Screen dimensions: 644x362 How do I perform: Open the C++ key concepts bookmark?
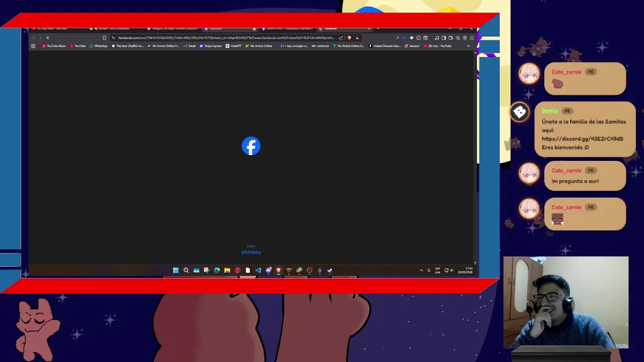(292, 46)
